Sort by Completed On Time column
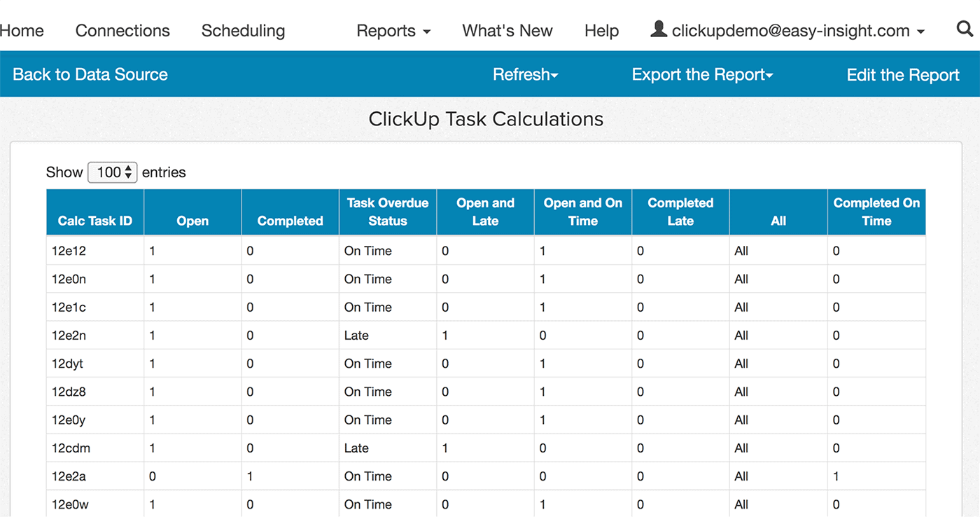The height and width of the screenshot is (517, 980). [x=876, y=212]
